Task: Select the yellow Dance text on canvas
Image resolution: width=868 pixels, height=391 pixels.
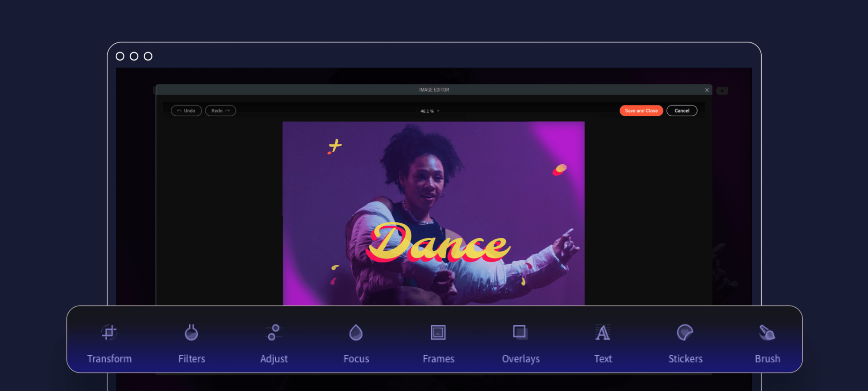Action: click(x=439, y=243)
